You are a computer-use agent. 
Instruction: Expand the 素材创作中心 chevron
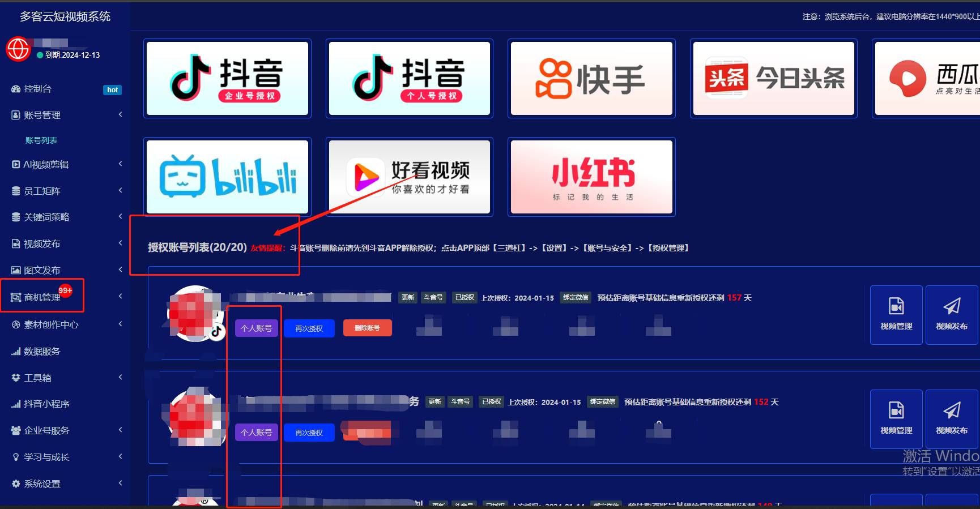coord(120,324)
